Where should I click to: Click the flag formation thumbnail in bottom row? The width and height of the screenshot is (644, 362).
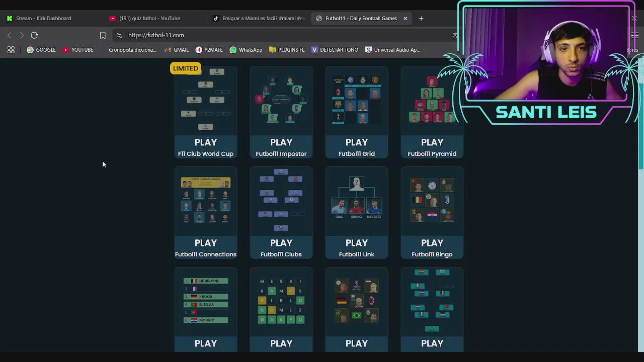[432, 301]
